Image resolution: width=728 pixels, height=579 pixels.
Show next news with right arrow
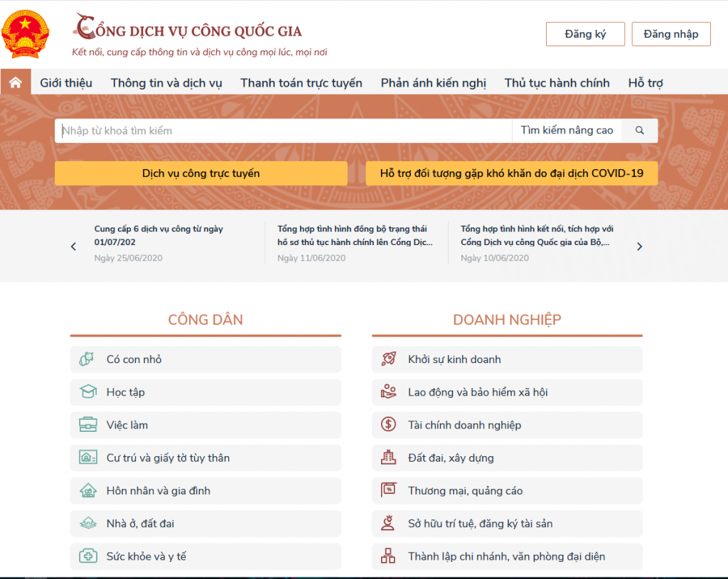click(x=639, y=247)
